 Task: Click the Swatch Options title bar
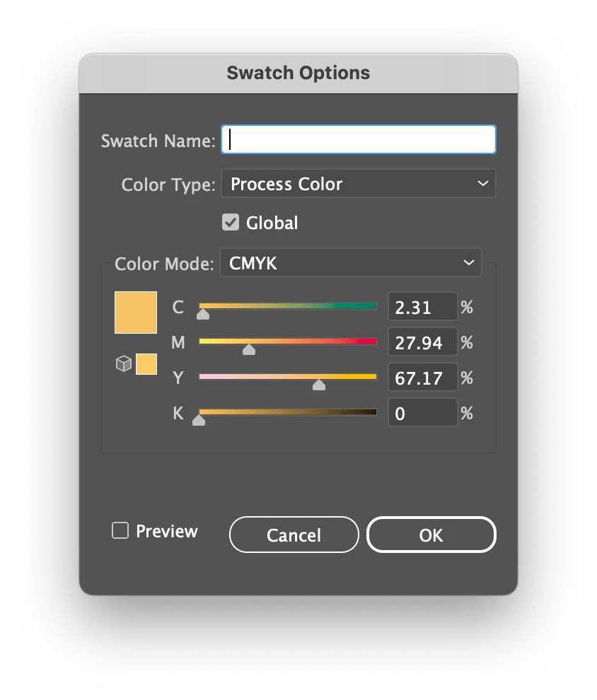298,73
